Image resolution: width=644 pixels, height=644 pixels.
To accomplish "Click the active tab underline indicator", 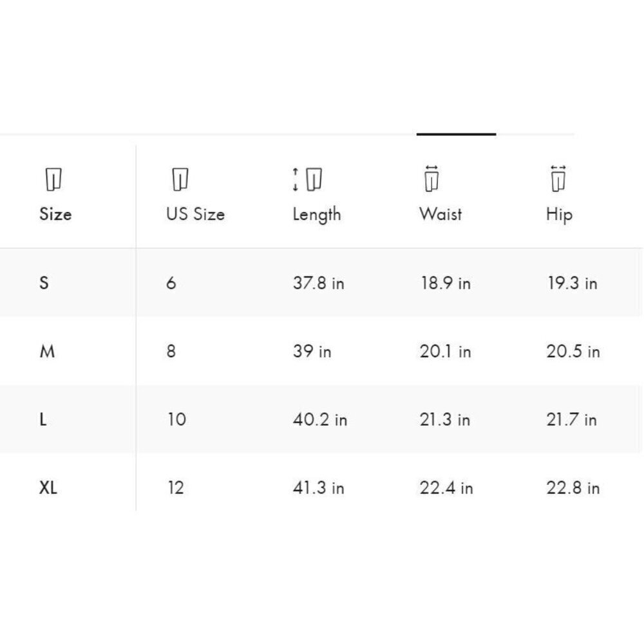I will click(x=456, y=134).
